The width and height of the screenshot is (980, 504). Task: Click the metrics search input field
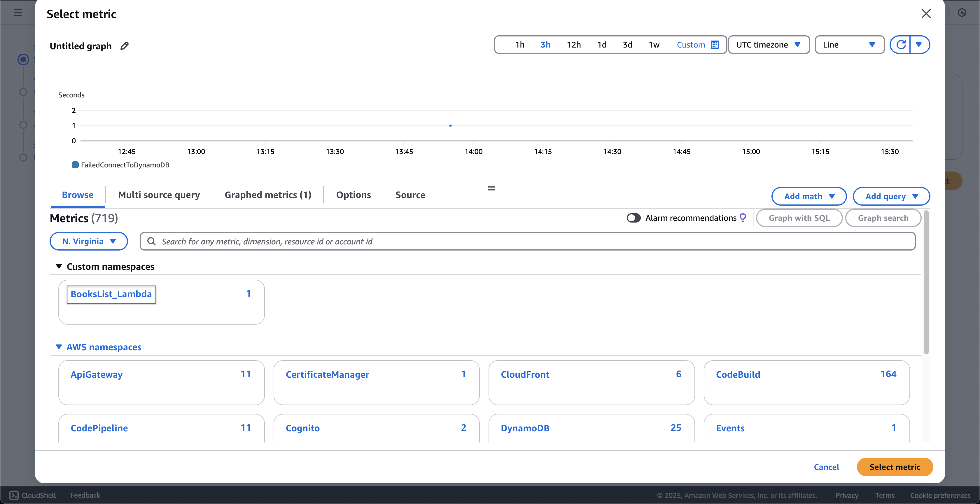528,241
